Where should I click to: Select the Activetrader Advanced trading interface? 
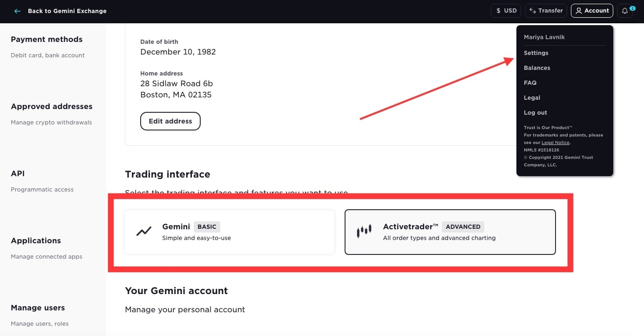pos(450,232)
